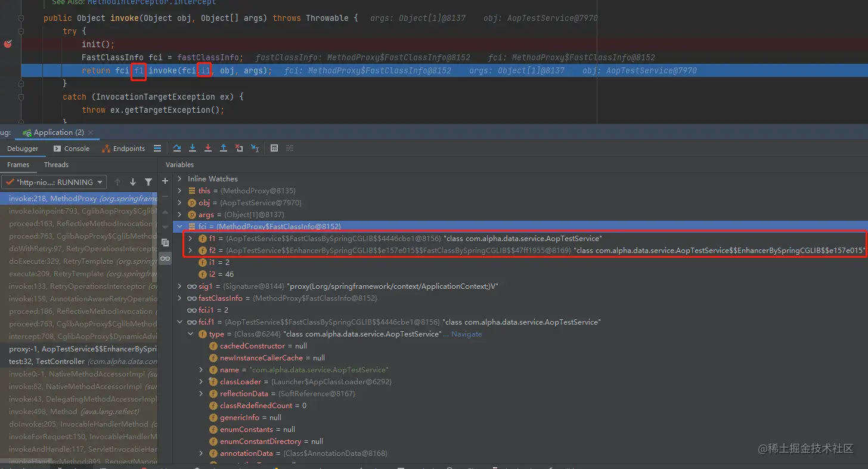The image size is (868, 469).
Task: Expand the 'this' variable node
Action: 180,191
